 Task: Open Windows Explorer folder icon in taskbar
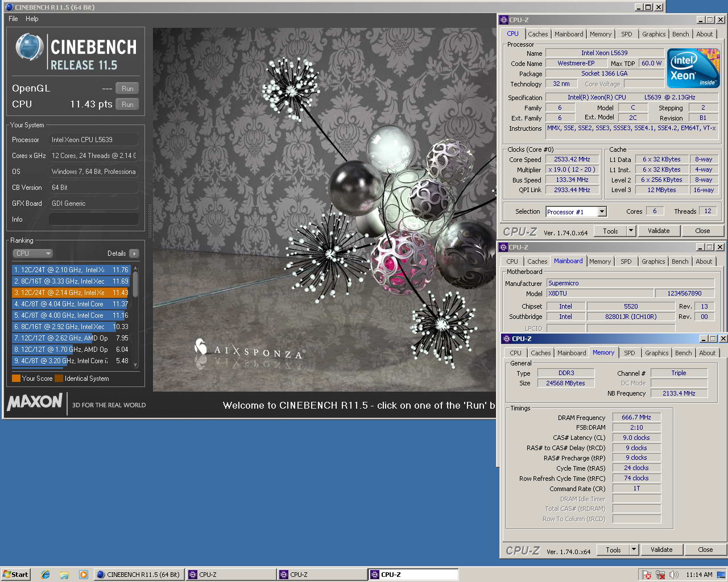[64, 575]
